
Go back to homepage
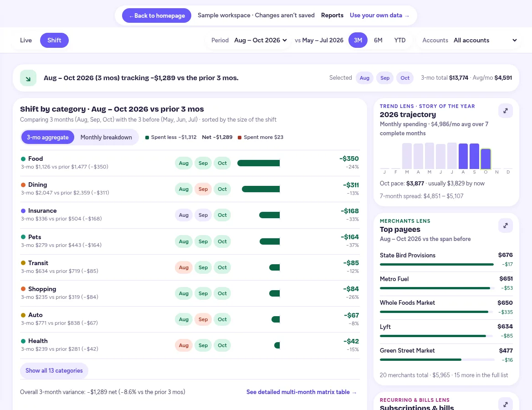157,15
